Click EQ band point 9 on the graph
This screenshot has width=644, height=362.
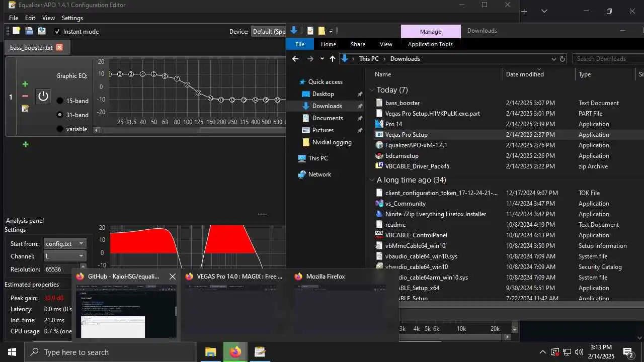pos(199,93)
